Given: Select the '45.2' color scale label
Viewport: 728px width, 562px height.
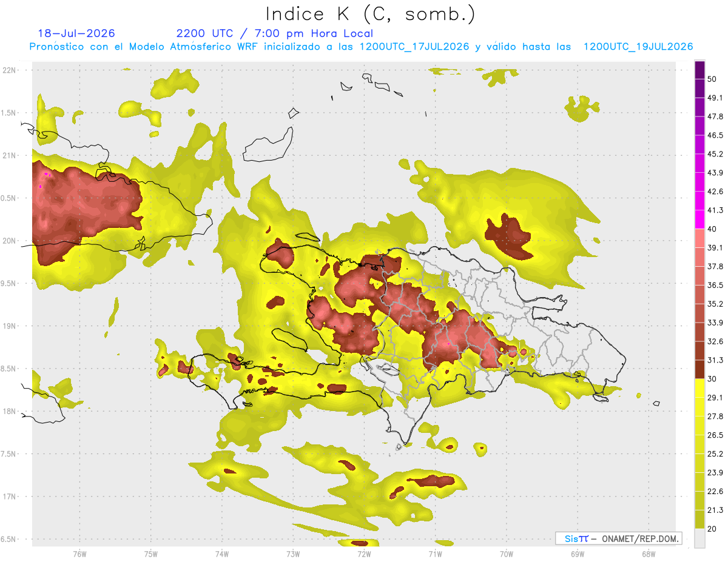Looking at the screenshot, I should pos(715,154).
